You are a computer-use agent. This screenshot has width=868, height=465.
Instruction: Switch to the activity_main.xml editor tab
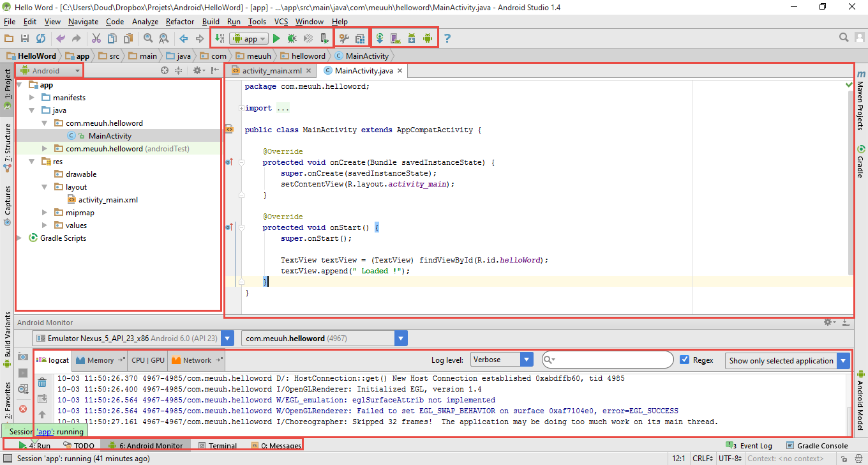pos(271,71)
